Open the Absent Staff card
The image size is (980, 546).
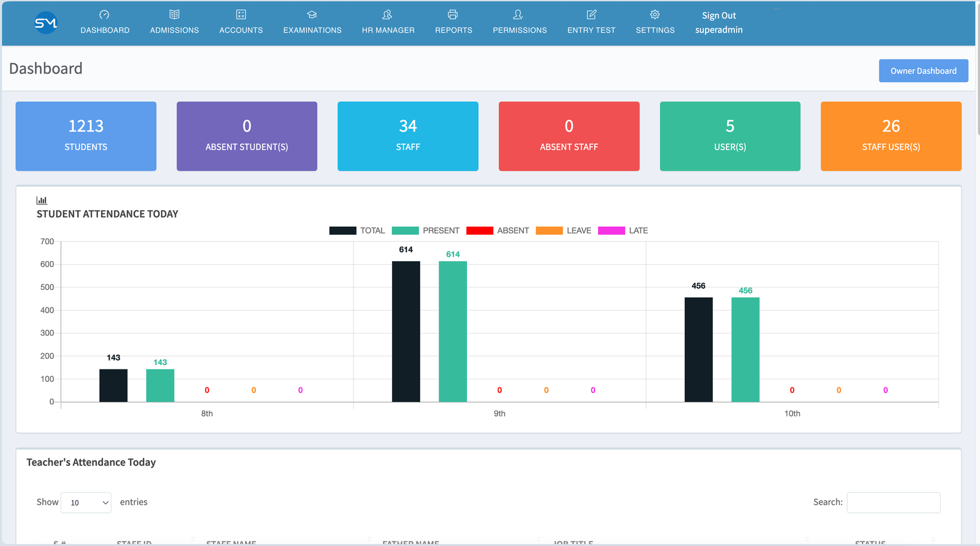569,136
